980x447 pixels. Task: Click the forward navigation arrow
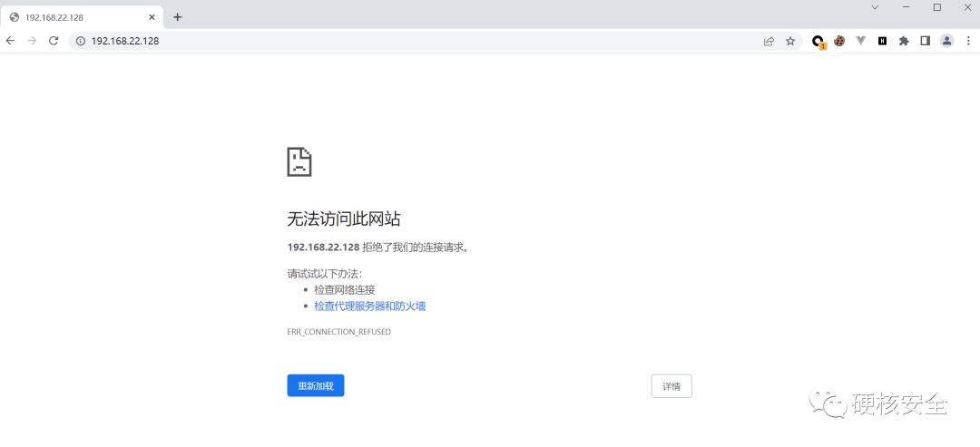(x=32, y=41)
